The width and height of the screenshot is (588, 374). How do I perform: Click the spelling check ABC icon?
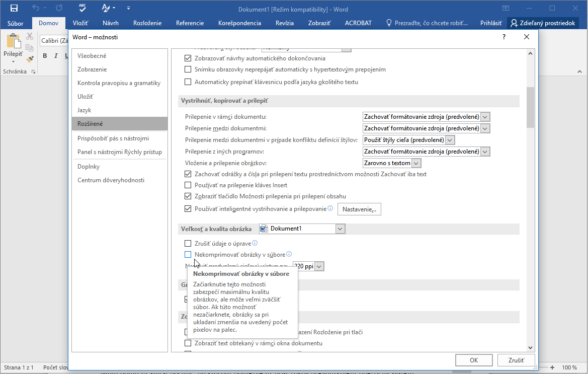(x=82, y=8)
